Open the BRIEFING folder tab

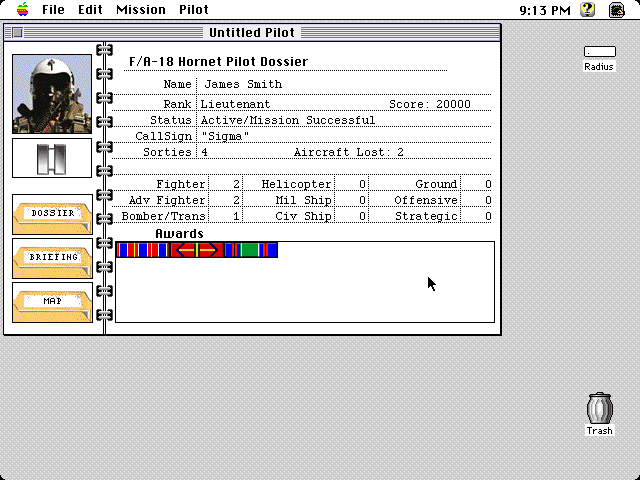[x=52, y=258]
